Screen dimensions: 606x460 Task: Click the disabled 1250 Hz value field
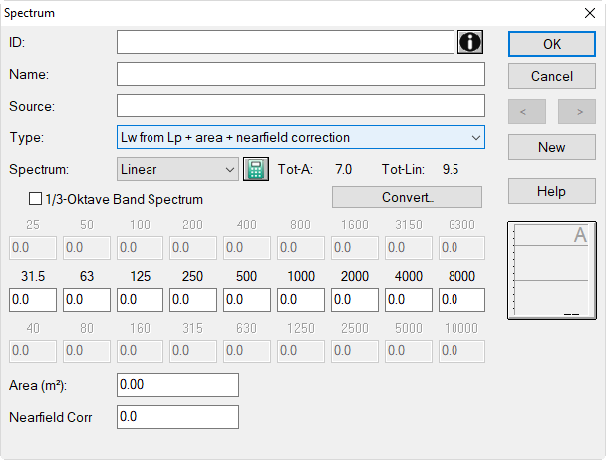coord(301,351)
